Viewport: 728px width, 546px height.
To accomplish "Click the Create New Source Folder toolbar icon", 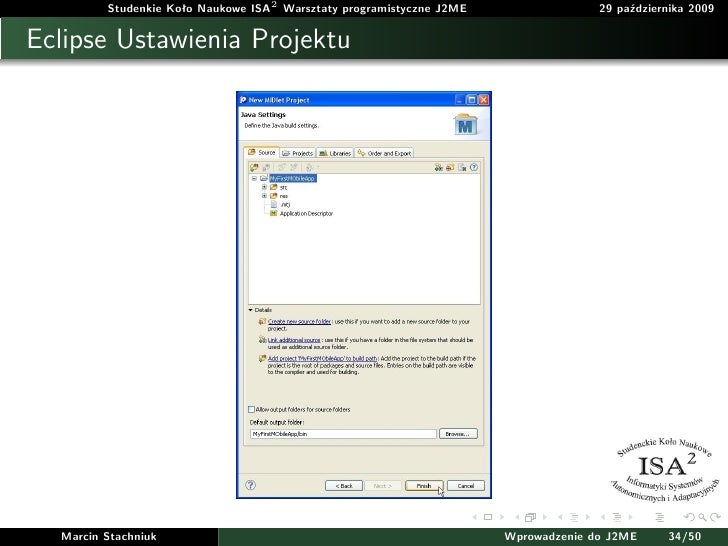I will (254, 168).
